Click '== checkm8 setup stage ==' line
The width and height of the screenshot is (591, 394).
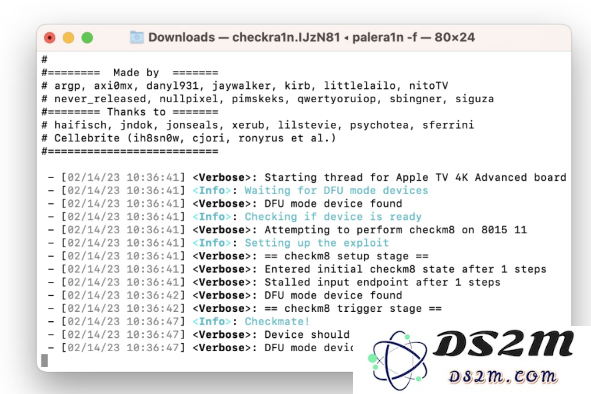[x=238, y=256]
